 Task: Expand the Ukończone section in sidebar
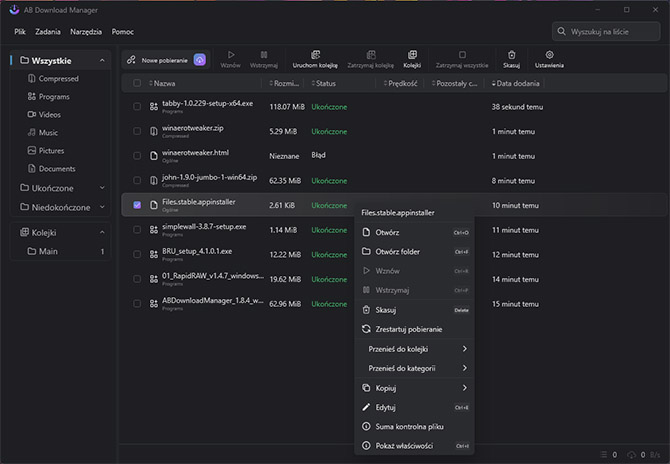(101, 187)
